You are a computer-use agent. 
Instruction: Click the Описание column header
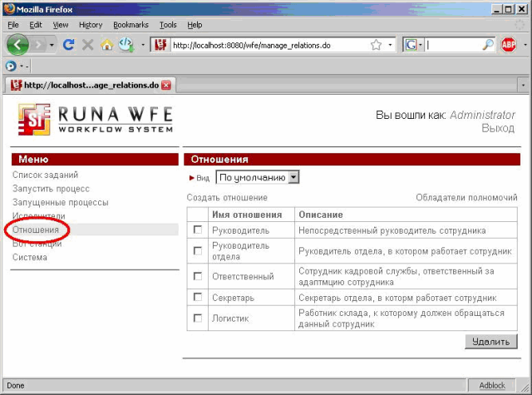pos(321,215)
